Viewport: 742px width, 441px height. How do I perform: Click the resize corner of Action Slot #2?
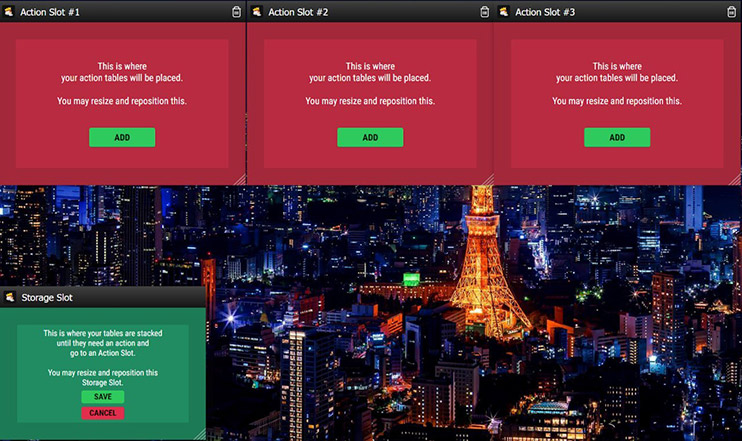tap(488, 180)
